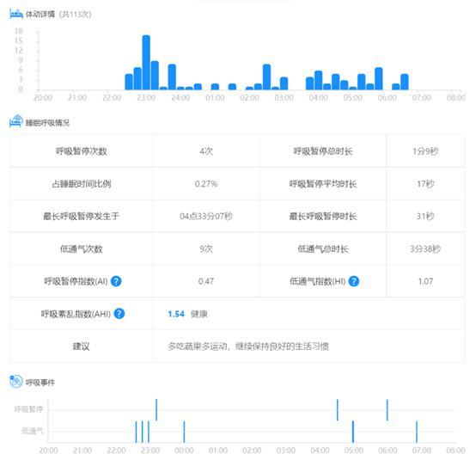
Task: Click the help icon beside 低通气指数(HI)
Action: 354,281
